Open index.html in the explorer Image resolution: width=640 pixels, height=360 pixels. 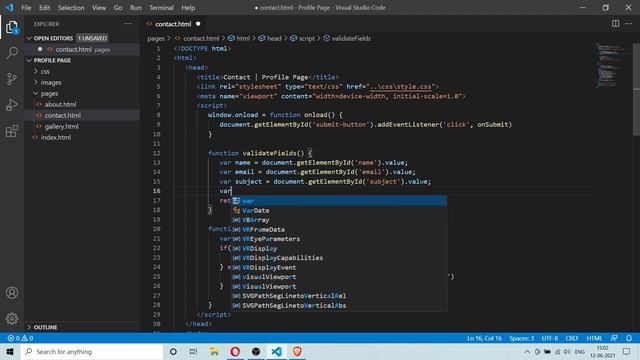pyautogui.click(x=56, y=137)
